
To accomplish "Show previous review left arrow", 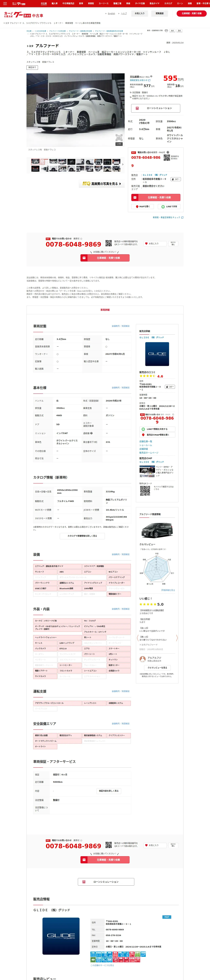I will (x=137, y=638).
